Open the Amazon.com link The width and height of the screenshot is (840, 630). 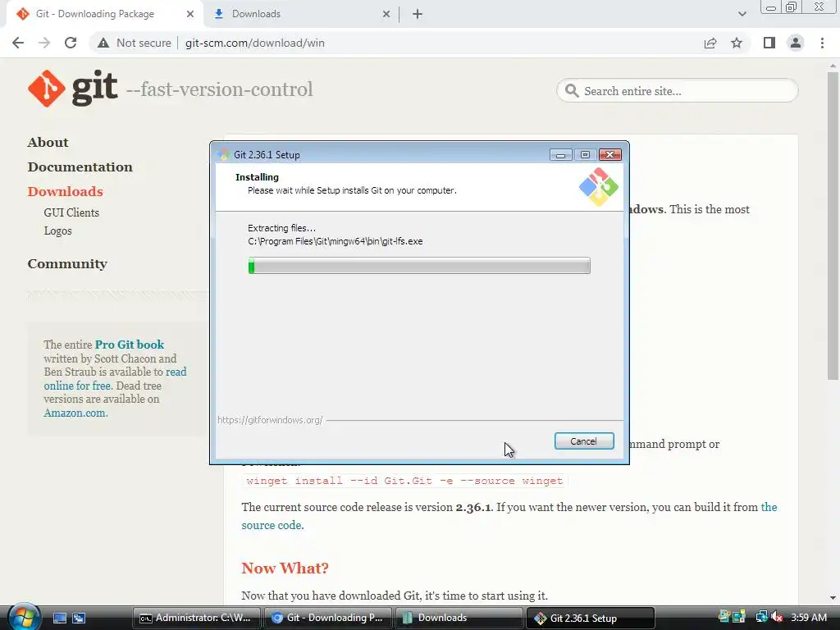[x=75, y=413]
